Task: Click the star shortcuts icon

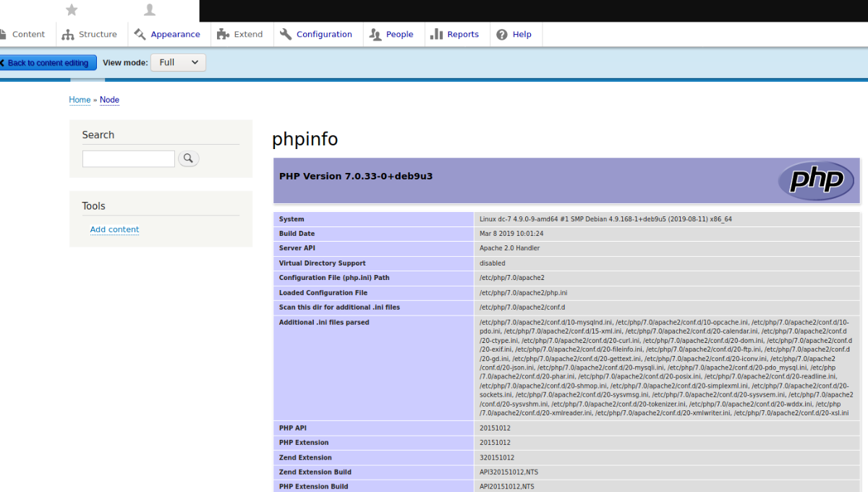Action: 72,9
